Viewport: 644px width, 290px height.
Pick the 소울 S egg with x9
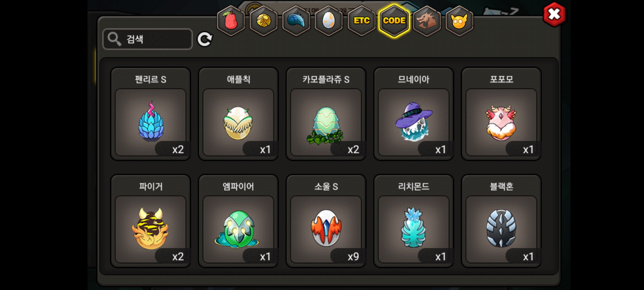click(326, 221)
